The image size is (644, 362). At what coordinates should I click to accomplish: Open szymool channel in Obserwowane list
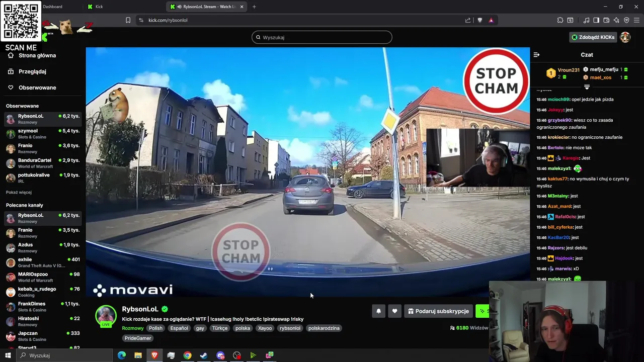point(43,133)
